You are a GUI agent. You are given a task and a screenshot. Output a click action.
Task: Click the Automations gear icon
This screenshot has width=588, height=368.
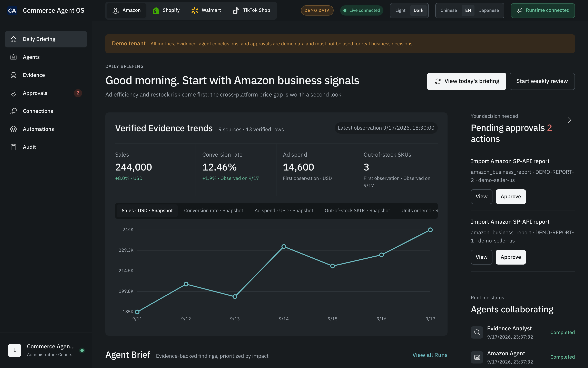(x=14, y=129)
